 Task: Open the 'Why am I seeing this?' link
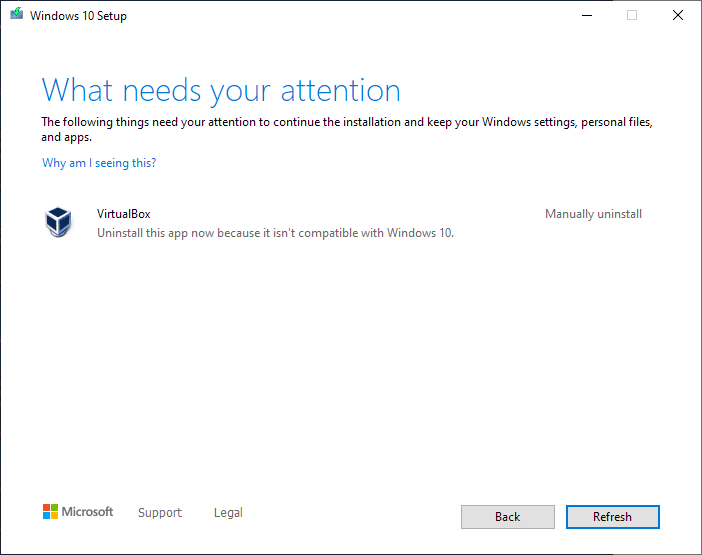coord(99,163)
